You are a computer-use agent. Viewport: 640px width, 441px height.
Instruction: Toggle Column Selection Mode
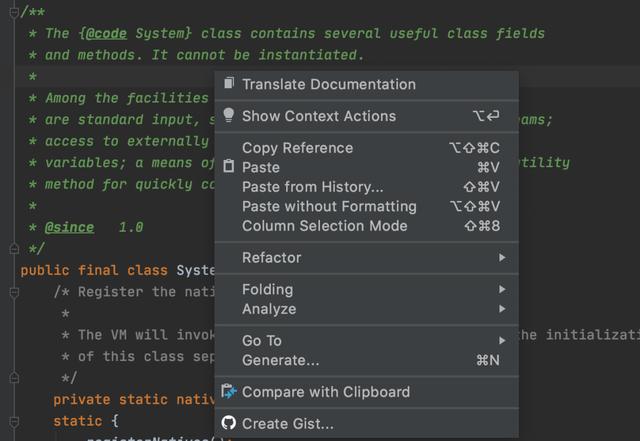[x=324, y=226]
